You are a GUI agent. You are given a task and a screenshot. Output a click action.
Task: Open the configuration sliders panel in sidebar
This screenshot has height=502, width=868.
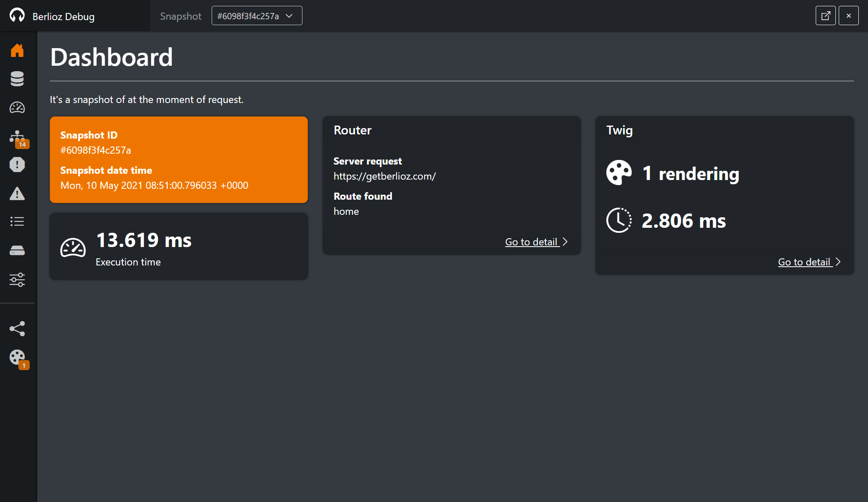[x=17, y=280]
